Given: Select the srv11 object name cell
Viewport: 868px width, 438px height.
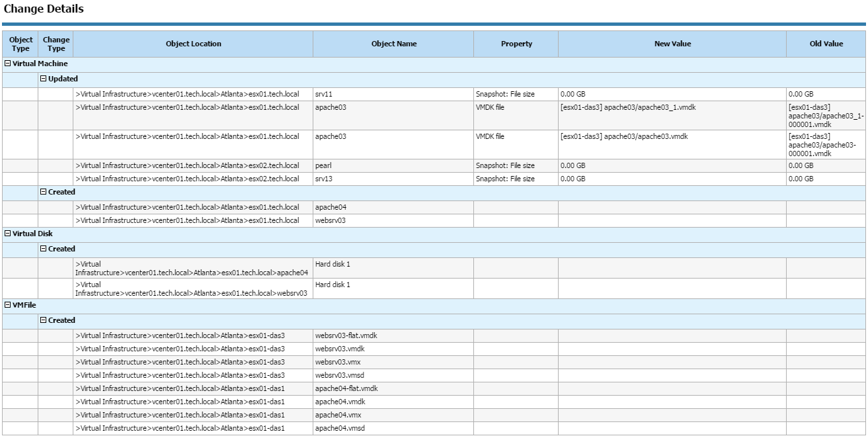Looking at the screenshot, I should coord(393,95).
